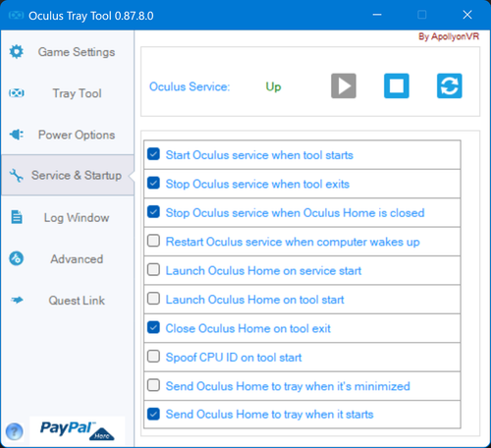This screenshot has width=491, height=448.
Task: Stop the Oculus service with the square button
Action: click(397, 85)
